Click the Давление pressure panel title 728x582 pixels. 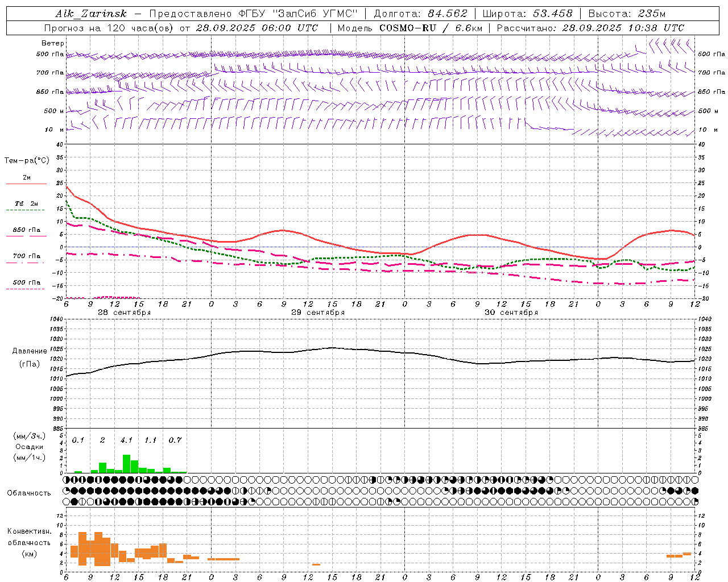click(30, 351)
